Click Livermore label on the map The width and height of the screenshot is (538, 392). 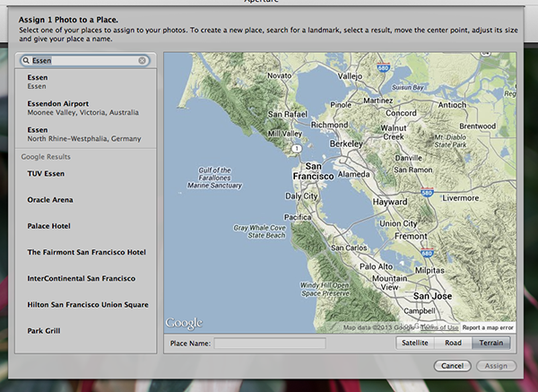(461, 198)
